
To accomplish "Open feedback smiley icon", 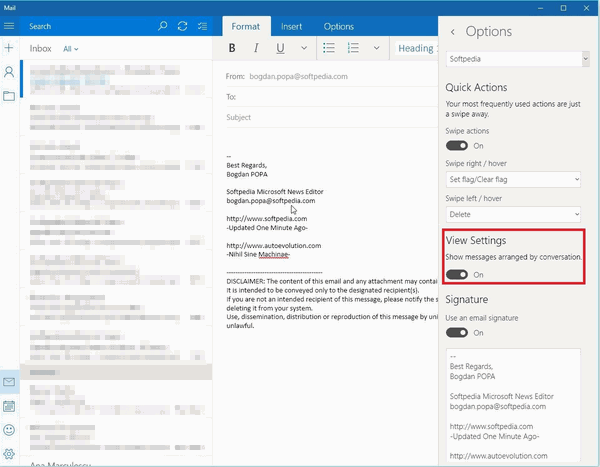I will click(x=9, y=430).
